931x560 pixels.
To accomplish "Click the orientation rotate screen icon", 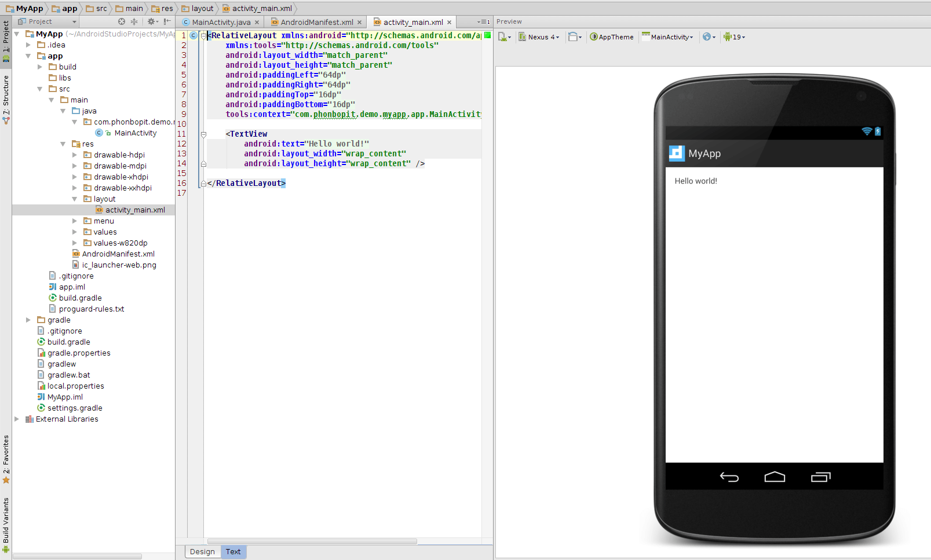I will (x=575, y=37).
